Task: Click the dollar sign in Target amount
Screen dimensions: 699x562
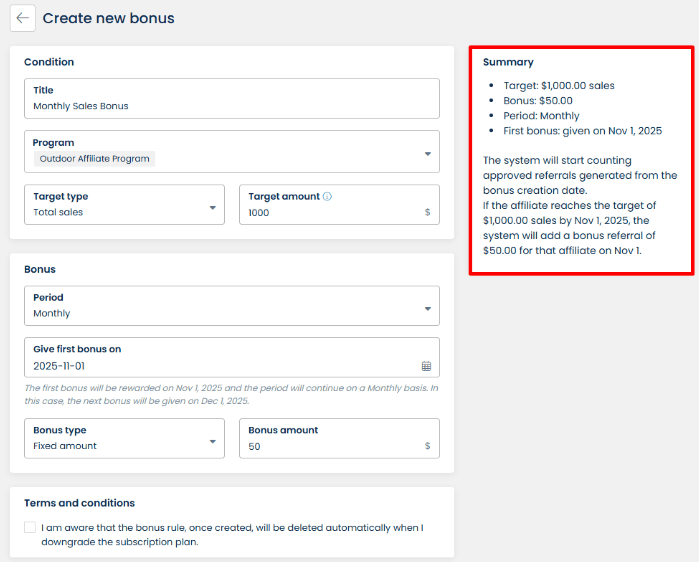Action: pyautogui.click(x=427, y=212)
